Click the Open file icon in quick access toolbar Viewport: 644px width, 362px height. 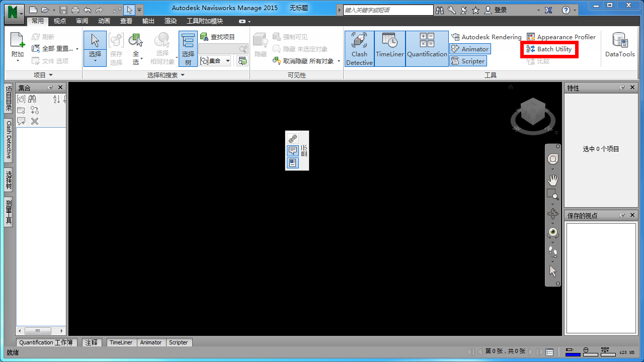click(x=45, y=10)
